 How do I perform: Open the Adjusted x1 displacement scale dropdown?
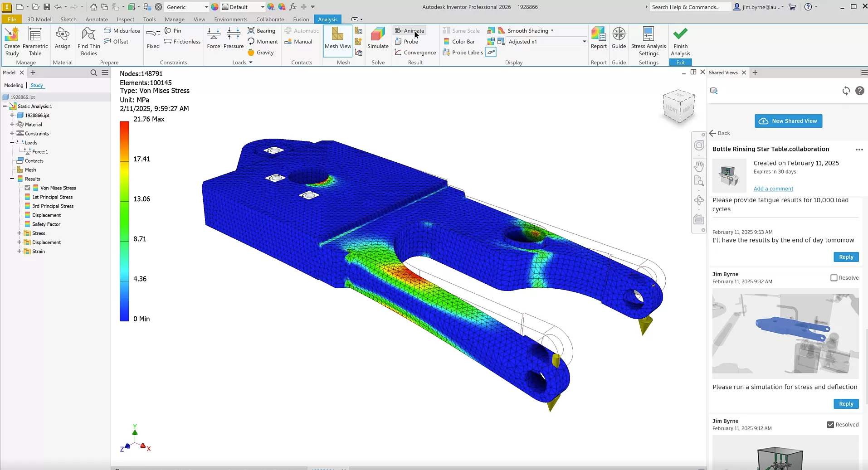583,41
